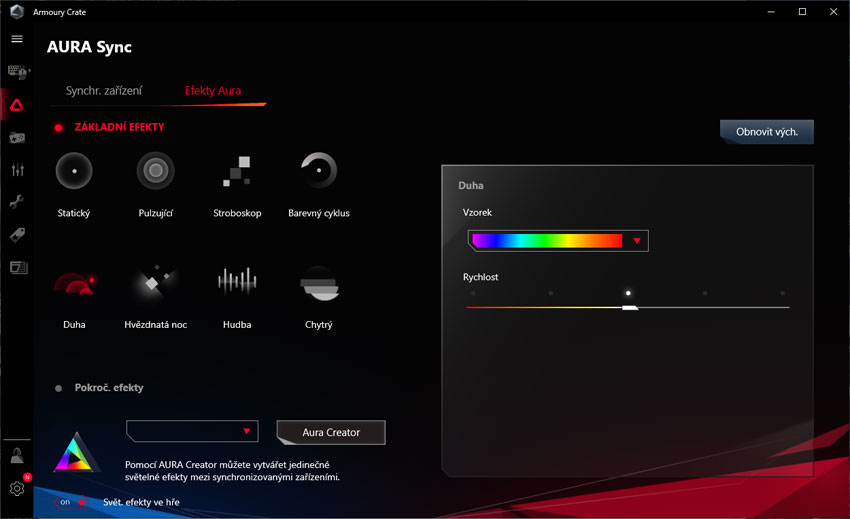Open the hamburger menu in the sidebar
This screenshot has width=850, height=519.
click(x=17, y=39)
